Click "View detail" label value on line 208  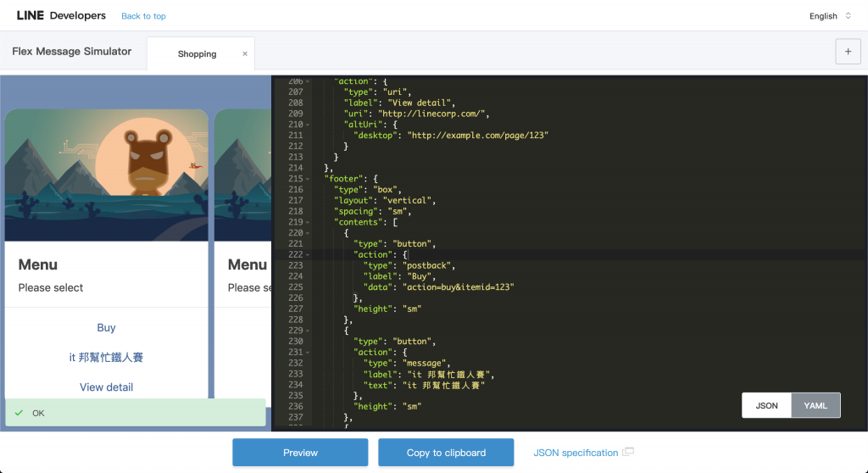point(419,103)
